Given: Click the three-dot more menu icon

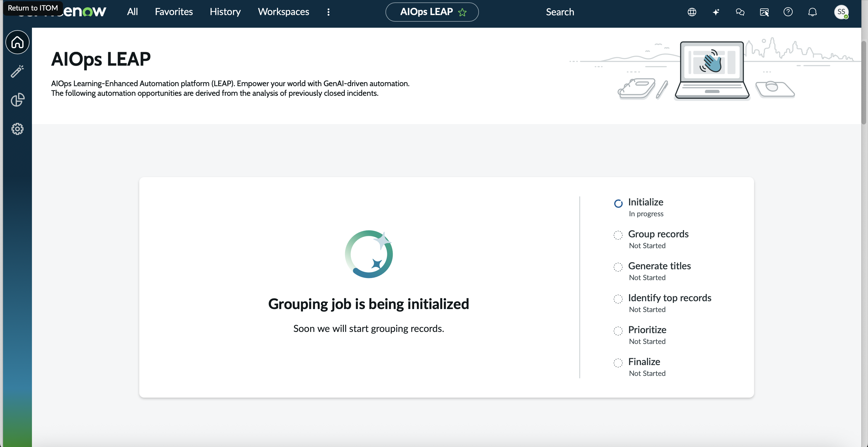Looking at the screenshot, I should 329,12.
